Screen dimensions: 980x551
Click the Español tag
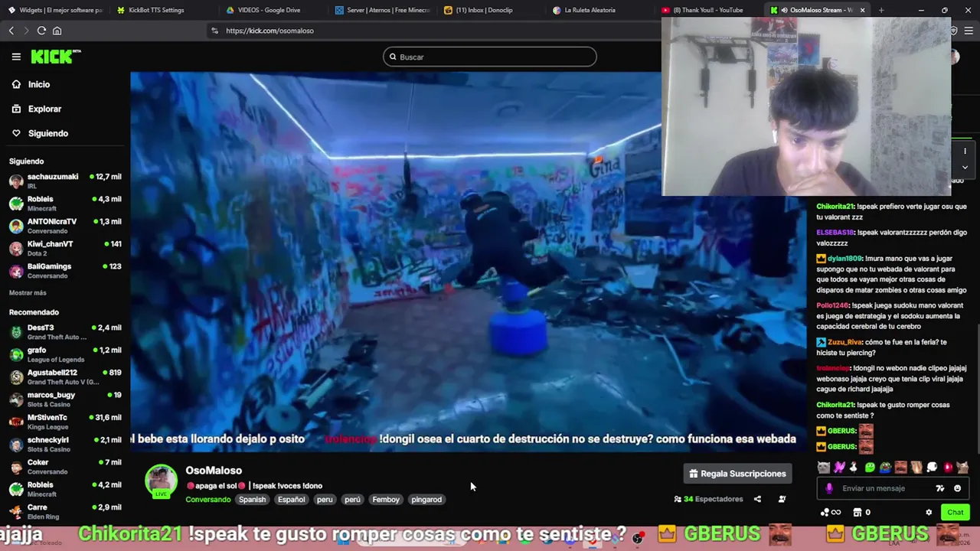coord(291,500)
